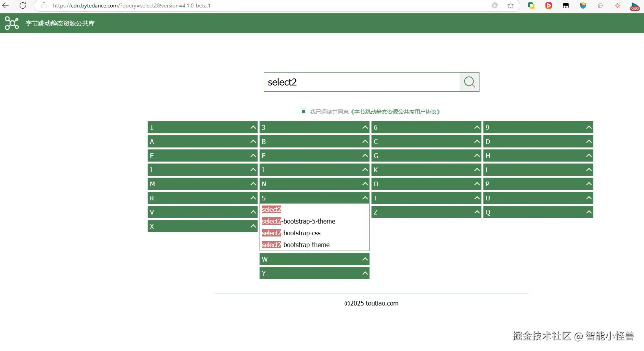Click the arrow on the R header
Viewport: 644px width, 351px height.
click(x=253, y=198)
